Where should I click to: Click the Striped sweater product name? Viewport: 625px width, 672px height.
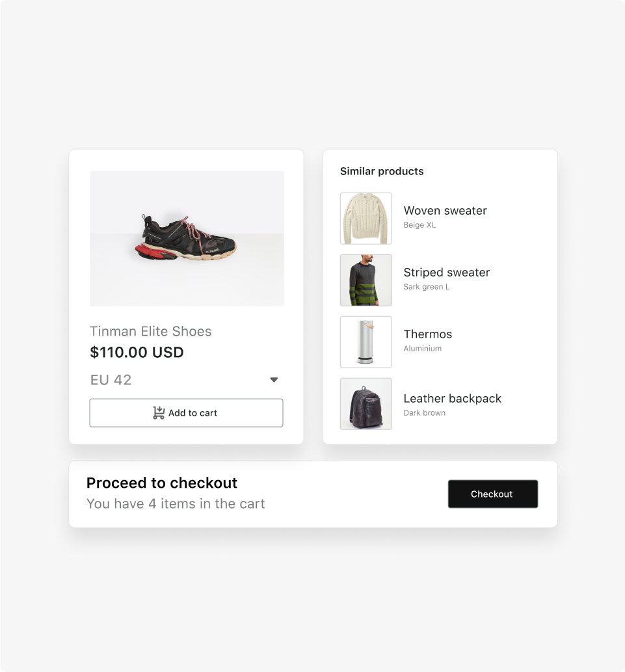tap(446, 273)
